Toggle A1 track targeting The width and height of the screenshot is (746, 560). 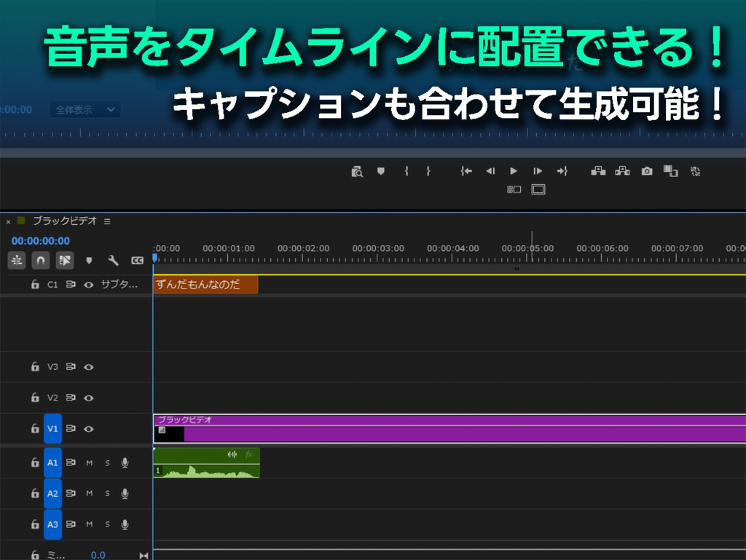click(52, 462)
